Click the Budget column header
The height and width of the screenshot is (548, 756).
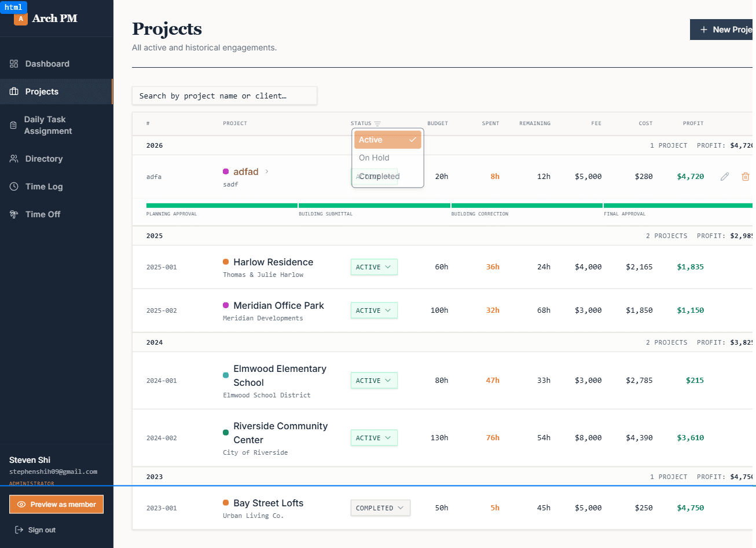point(438,123)
